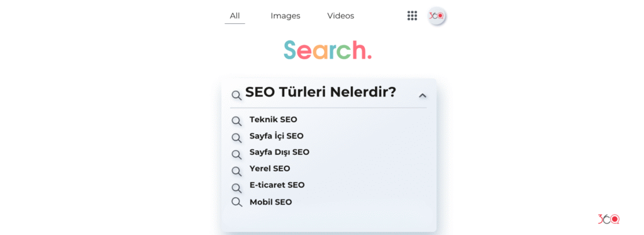Click search icon next to E-ticaret SEO
644x235 pixels.
pos(236,188)
